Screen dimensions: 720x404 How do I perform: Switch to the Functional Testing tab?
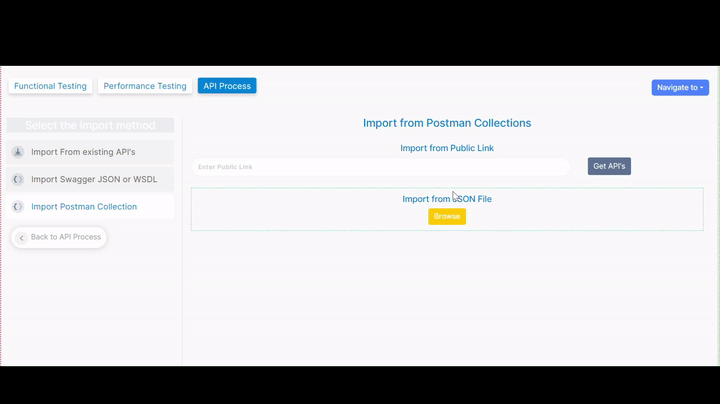pos(50,86)
